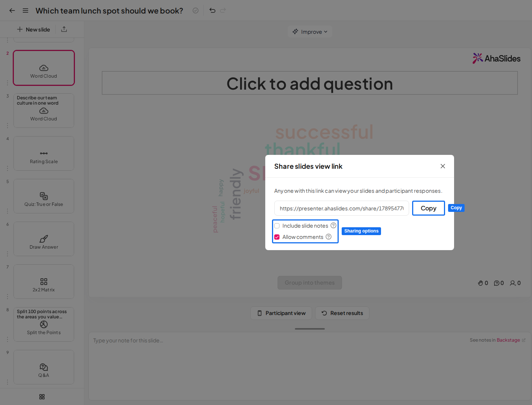The width and height of the screenshot is (532, 405).
Task: Select the Describe our team culture slide
Action: [44, 111]
